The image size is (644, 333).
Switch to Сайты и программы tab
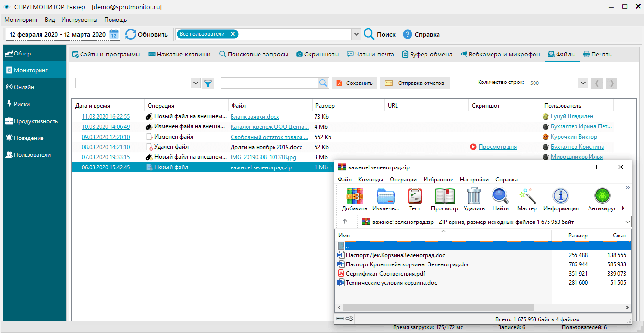point(106,55)
